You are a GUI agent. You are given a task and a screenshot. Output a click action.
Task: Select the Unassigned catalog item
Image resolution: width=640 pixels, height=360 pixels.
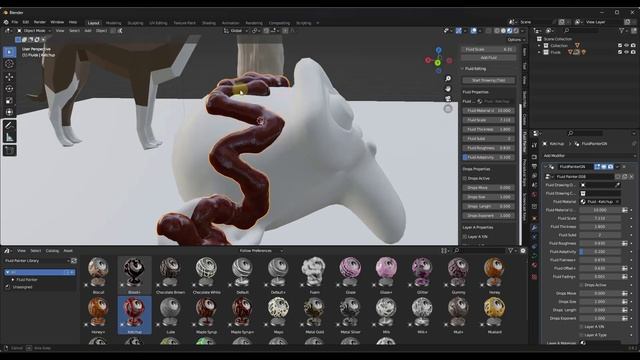tap(22, 287)
